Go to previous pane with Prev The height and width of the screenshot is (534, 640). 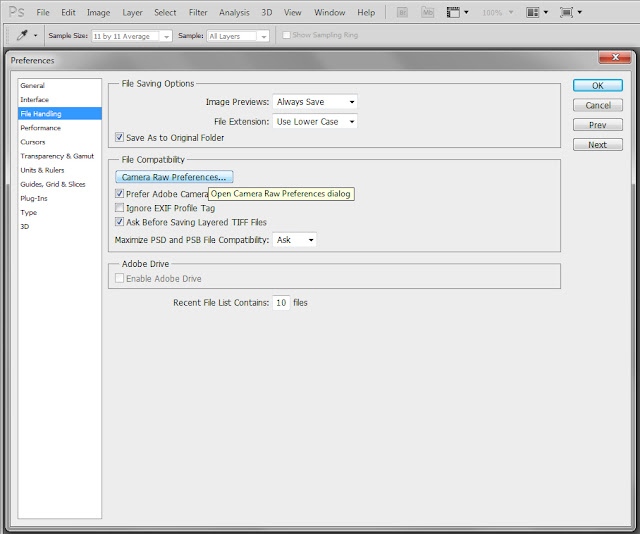pos(598,125)
